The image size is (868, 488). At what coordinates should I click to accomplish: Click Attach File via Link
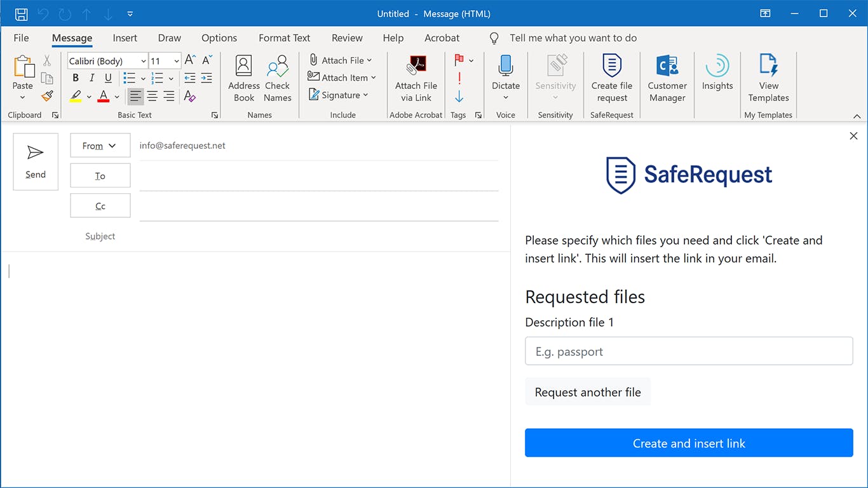click(x=416, y=76)
